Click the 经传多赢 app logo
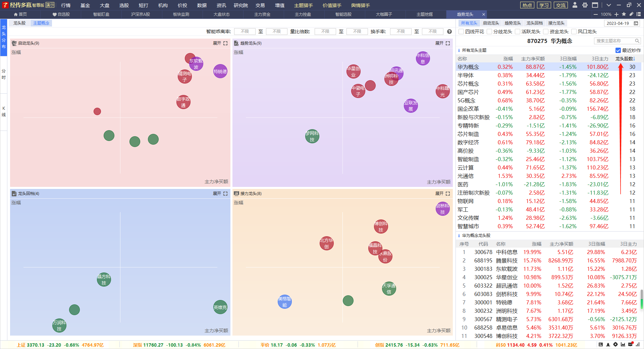644x349 pixels. click(5, 5)
